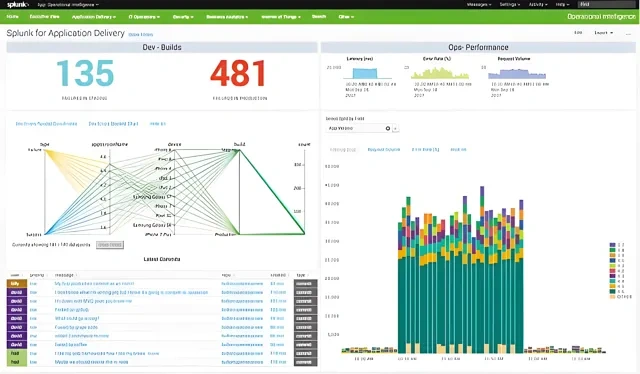Click the 481 failures in production value
The height and width of the screenshot is (374, 640).
tap(238, 73)
